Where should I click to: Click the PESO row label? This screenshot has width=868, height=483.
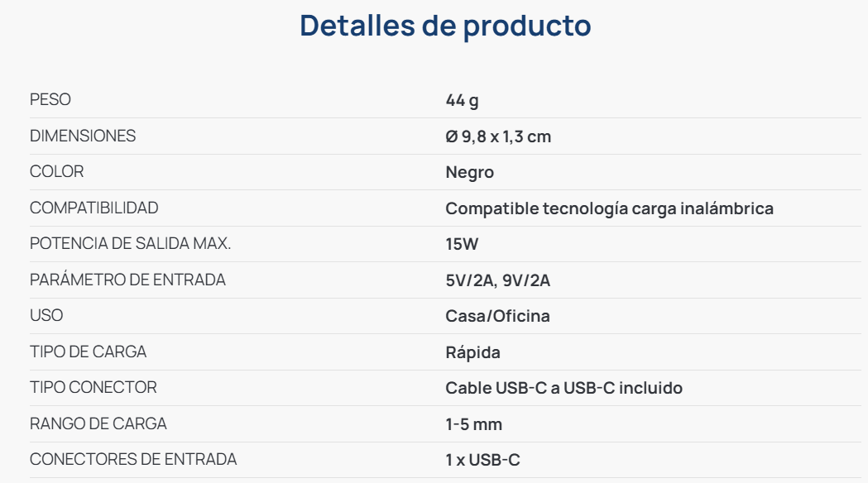(x=50, y=99)
